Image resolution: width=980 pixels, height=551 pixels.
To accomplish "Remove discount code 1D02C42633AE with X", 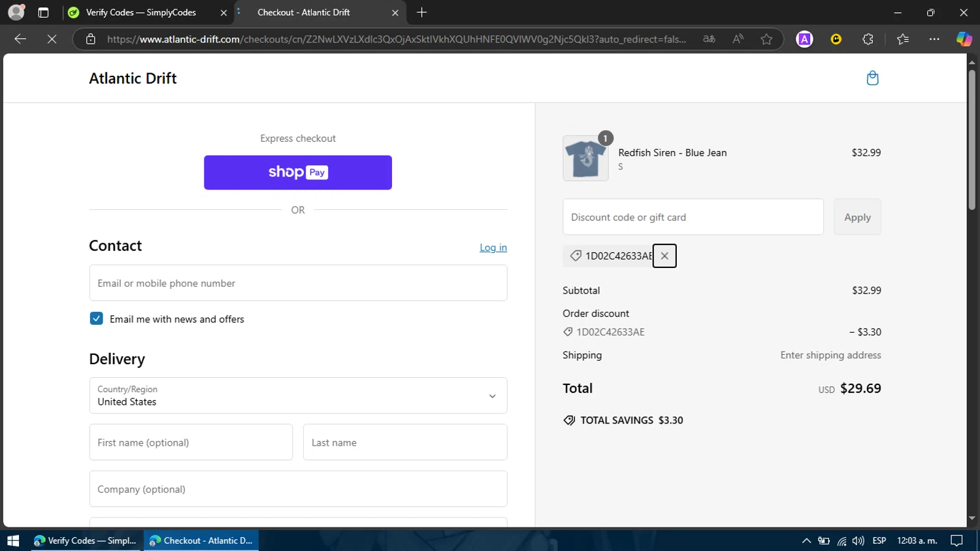I will pyautogui.click(x=664, y=256).
